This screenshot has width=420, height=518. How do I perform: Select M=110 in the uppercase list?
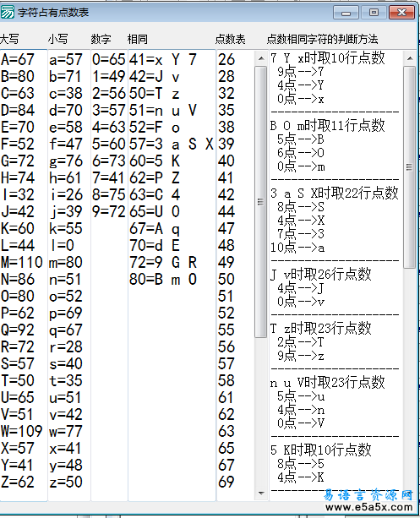[22, 263]
